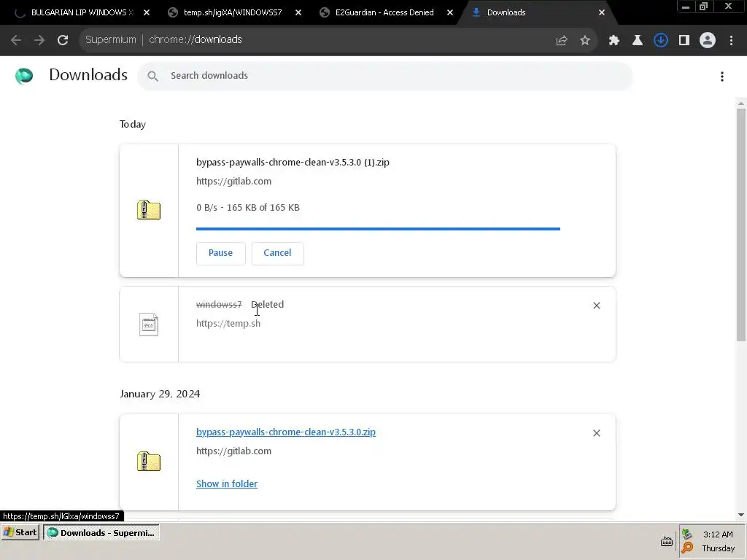Close the Downloads tab
Image resolution: width=747 pixels, height=560 pixels.
602,13
